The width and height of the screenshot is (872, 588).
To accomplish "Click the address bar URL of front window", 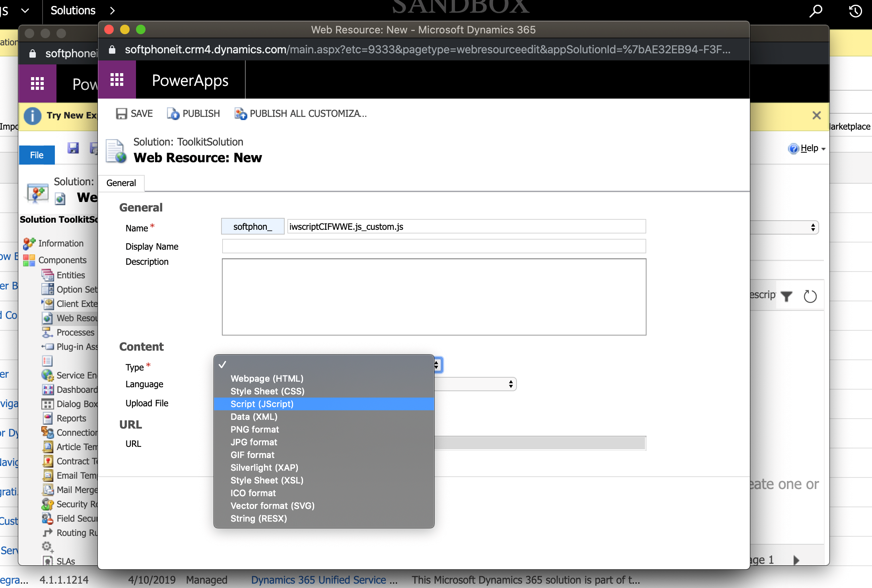I will tap(427, 50).
